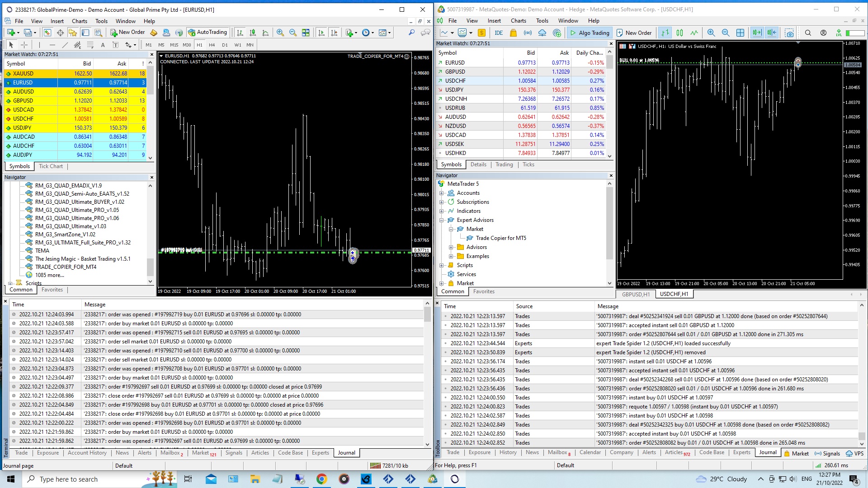This screenshot has width=868, height=488.
Task: Open MetaEditor via IDE button
Action: pos(499,33)
